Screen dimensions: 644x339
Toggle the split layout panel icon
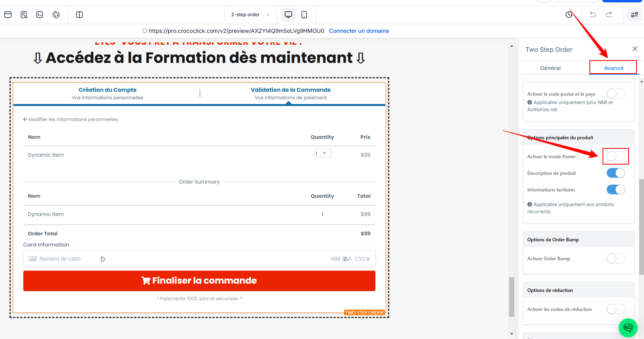(80, 15)
